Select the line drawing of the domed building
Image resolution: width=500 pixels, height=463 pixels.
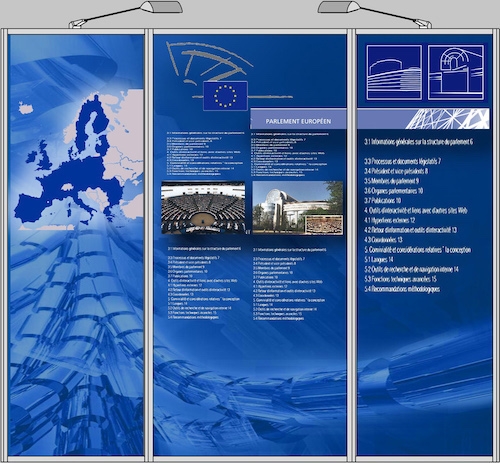pos(456,72)
